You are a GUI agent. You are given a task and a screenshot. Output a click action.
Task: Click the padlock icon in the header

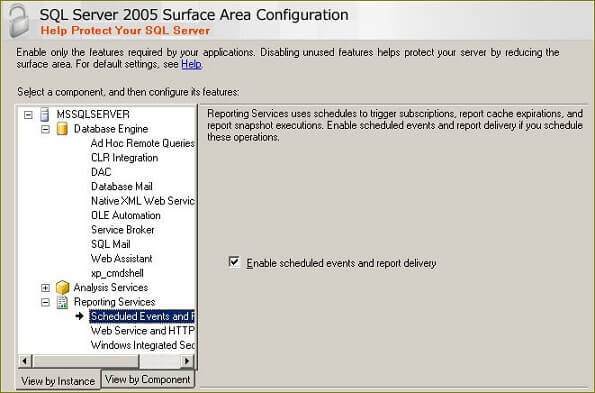click(19, 21)
